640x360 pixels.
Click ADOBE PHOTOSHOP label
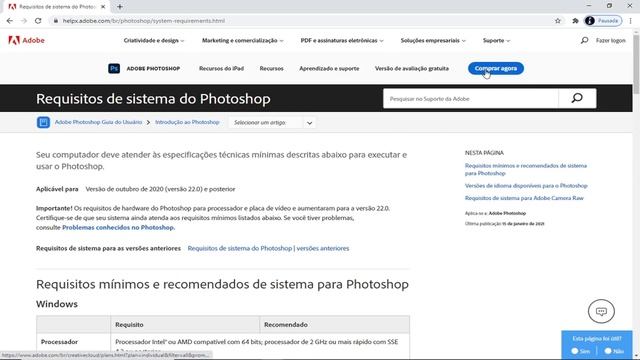click(153, 69)
